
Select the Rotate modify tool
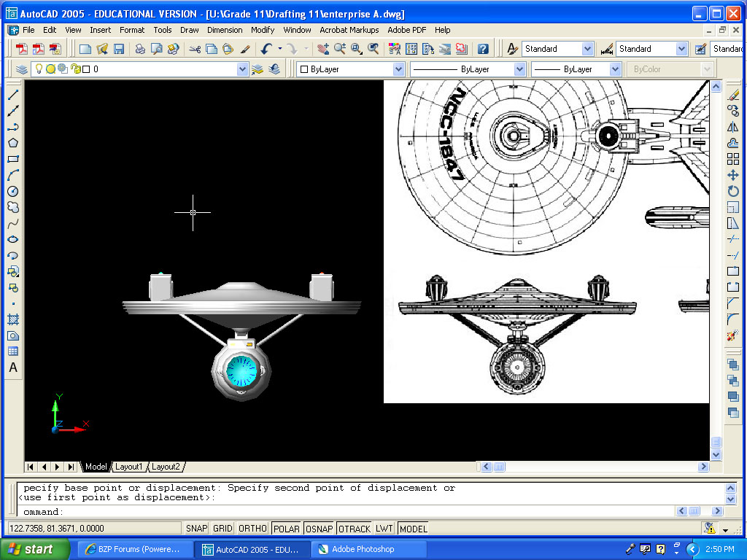pyautogui.click(x=733, y=192)
